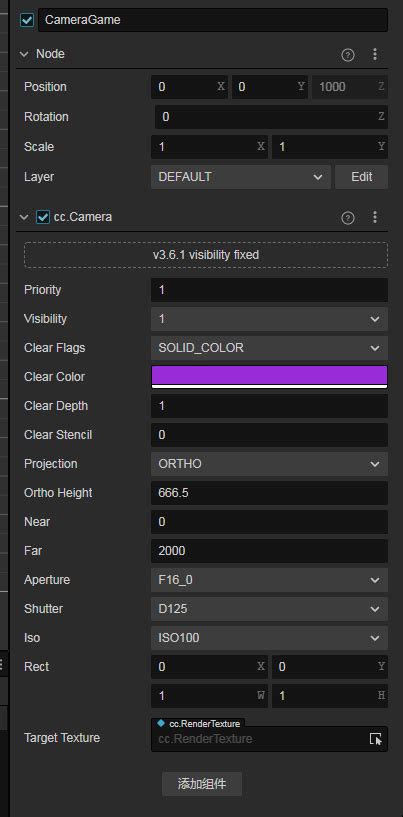Open the Visibility dropdown
Image resolution: width=403 pixels, height=817 pixels.
click(270, 319)
